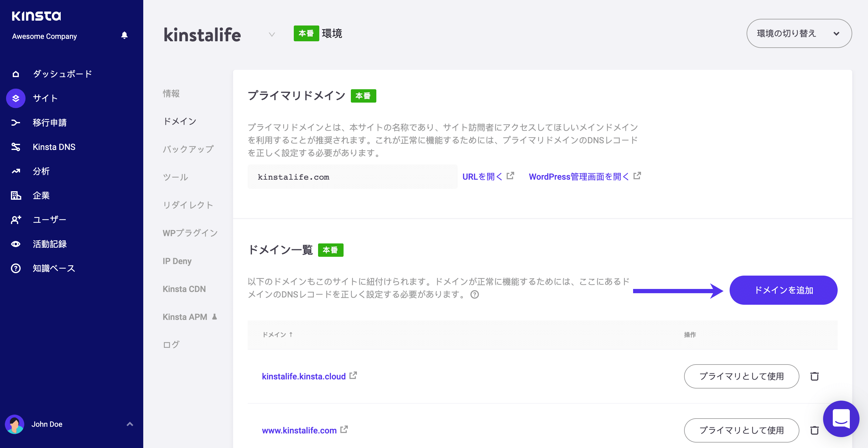Click external-link icon beside www.kinstalife.com
Image resolution: width=868 pixels, height=448 pixels.
click(344, 429)
